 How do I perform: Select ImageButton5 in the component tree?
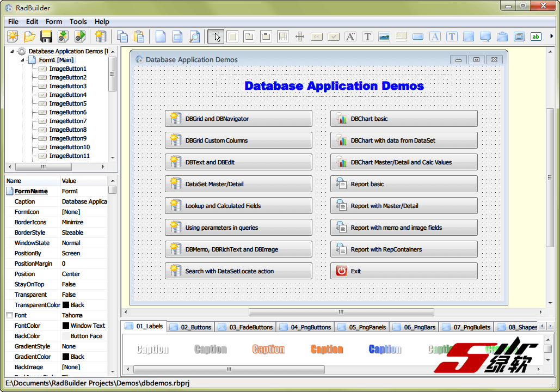click(x=67, y=103)
